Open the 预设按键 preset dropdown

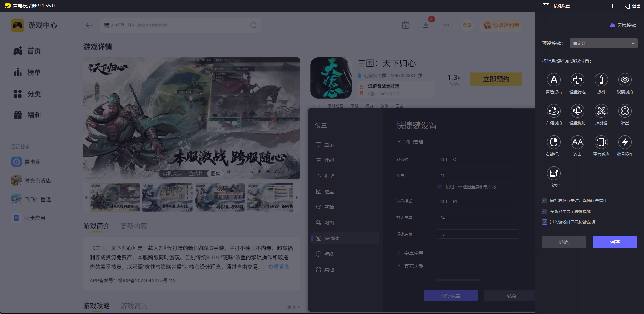coord(603,43)
